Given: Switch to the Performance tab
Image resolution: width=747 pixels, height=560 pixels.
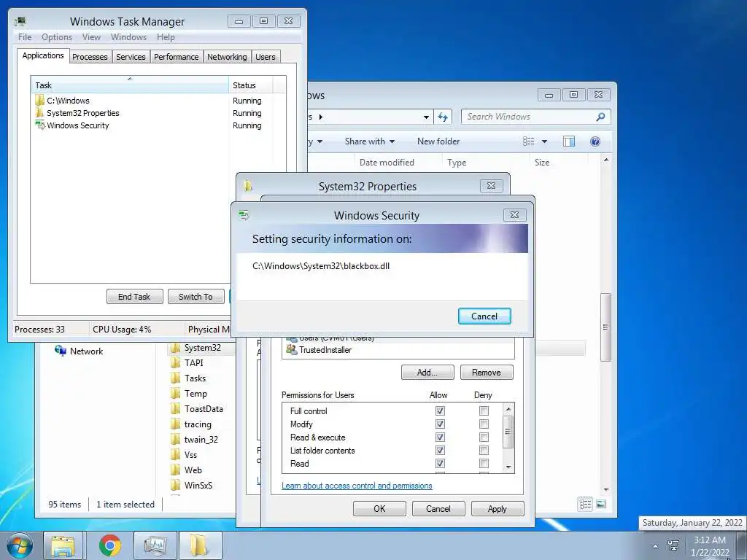Looking at the screenshot, I should (x=177, y=57).
